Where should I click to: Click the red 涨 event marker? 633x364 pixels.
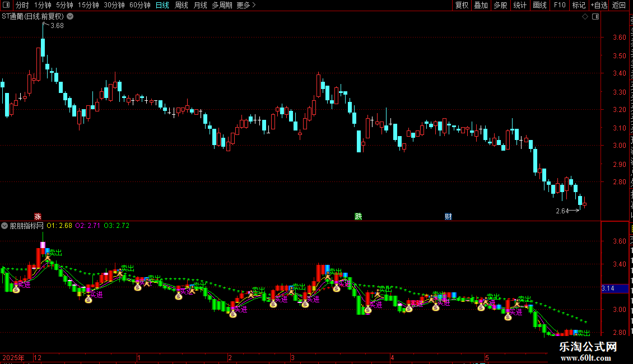coord(38,217)
